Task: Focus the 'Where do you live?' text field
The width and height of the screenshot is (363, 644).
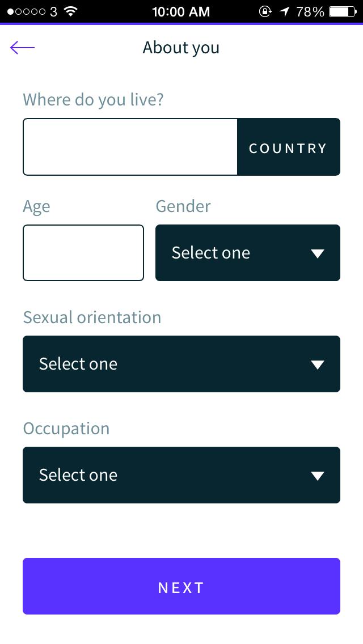Action: point(130,147)
